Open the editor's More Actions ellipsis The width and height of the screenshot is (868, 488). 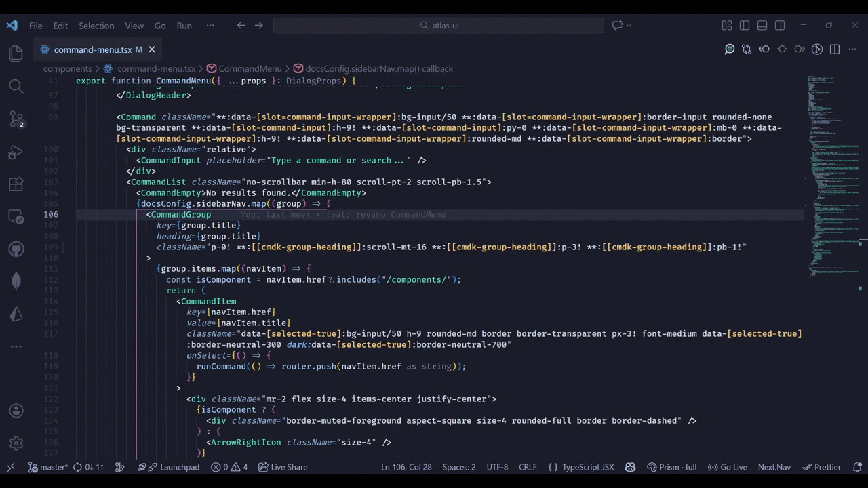tap(852, 49)
